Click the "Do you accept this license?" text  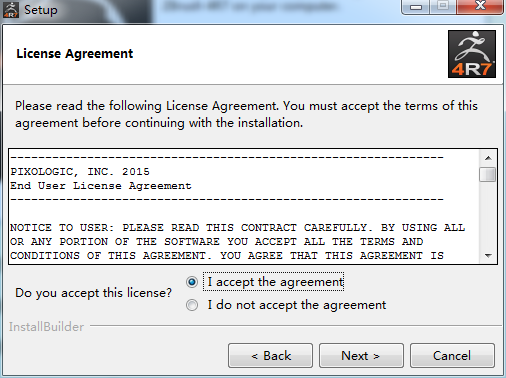coord(93,293)
